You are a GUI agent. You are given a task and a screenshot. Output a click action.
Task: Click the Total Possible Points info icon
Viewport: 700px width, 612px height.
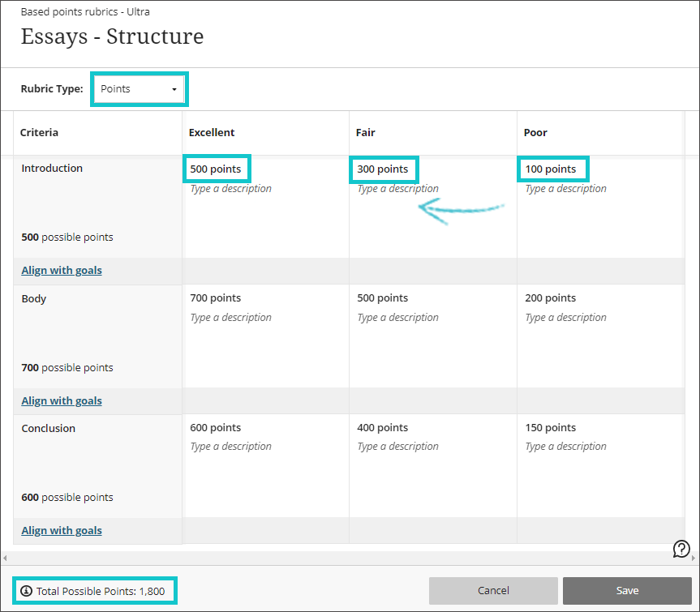click(26, 591)
